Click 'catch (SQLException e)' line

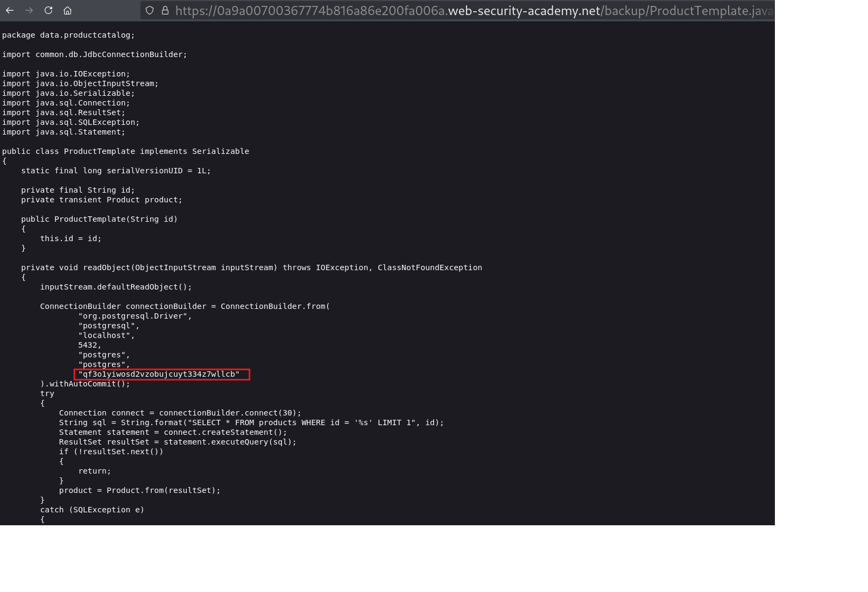(92, 510)
